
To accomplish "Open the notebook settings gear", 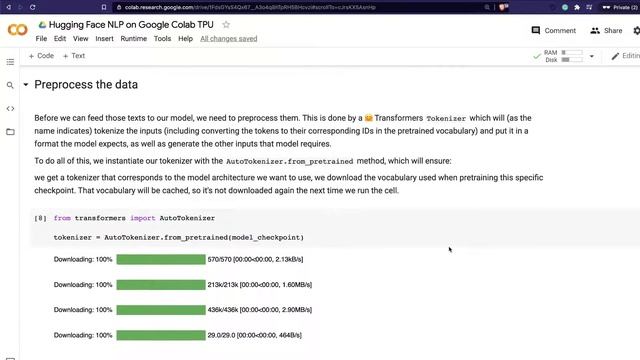I will point(636,31).
